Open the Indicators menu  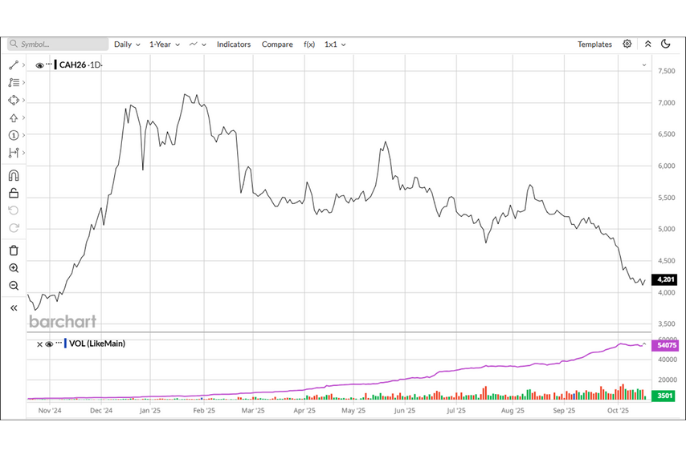234,44
